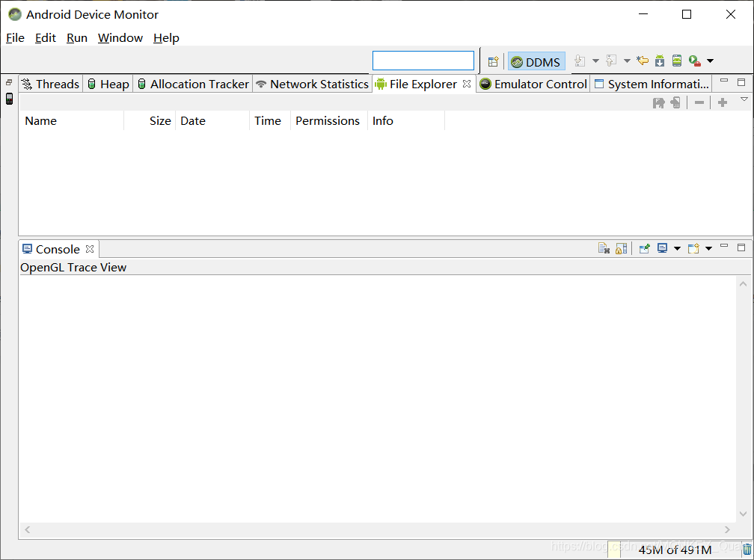Maximize the Console panel
Viewport: 754px width, 560px height.
tap(741, 247)
